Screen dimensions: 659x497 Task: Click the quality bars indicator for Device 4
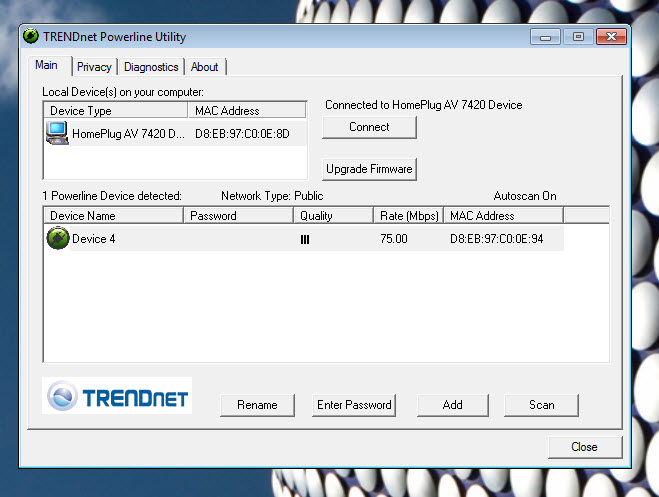point(305,239)
